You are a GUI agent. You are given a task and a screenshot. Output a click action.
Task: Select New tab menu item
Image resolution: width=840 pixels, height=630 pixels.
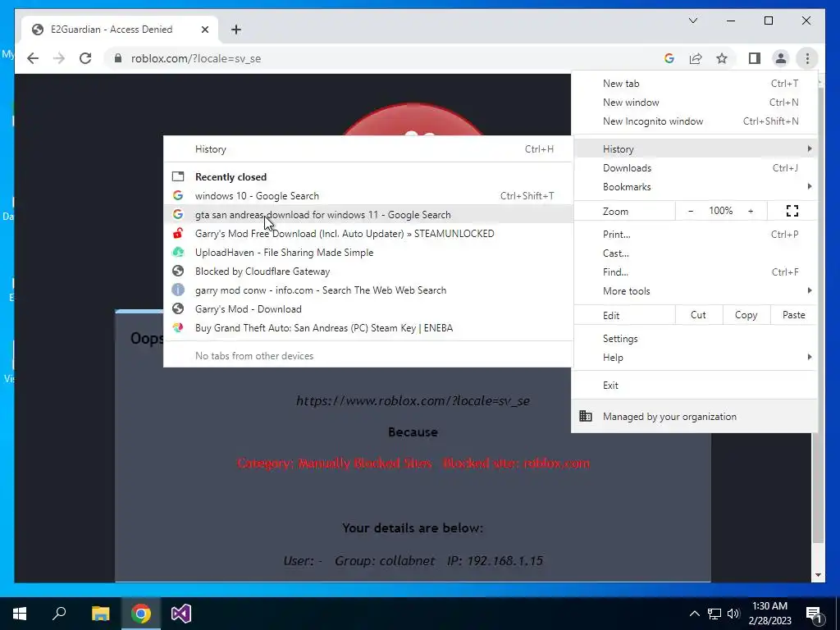coord(695,84)
